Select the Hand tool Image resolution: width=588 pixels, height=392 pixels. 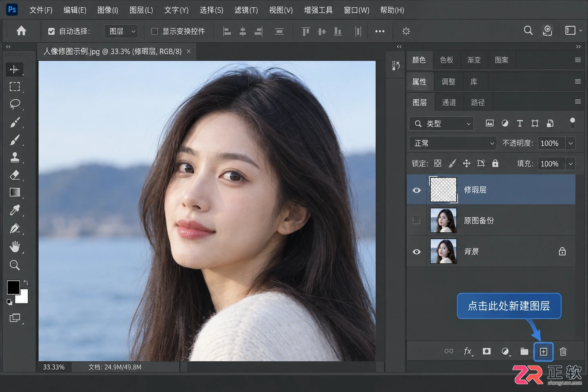(15, 247)
